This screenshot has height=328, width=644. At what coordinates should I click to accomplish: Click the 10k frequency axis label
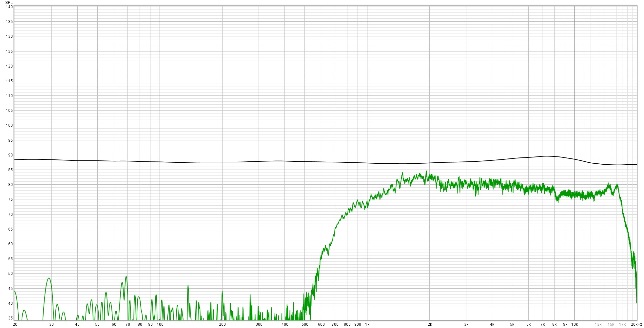574,324
